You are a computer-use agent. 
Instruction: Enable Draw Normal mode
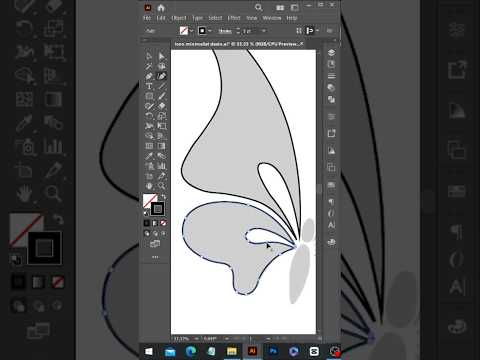[147, 233]
